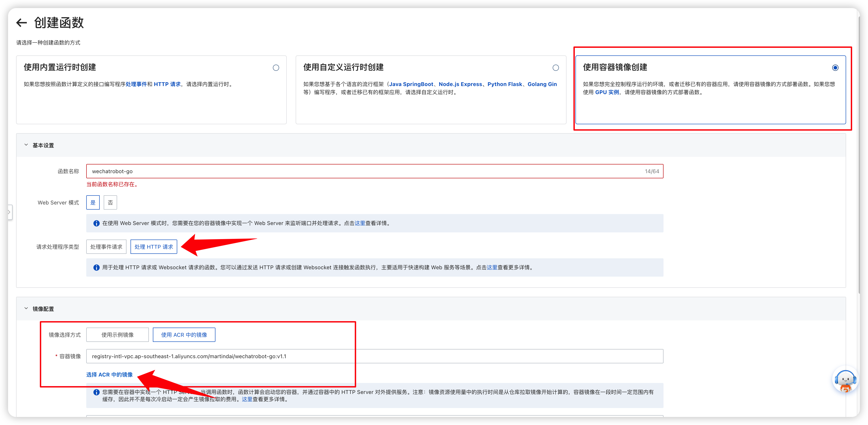The width and height of the screenshot is (868, 425).
Task: Click the back arrow next to 创建函数
Action: 21,23
